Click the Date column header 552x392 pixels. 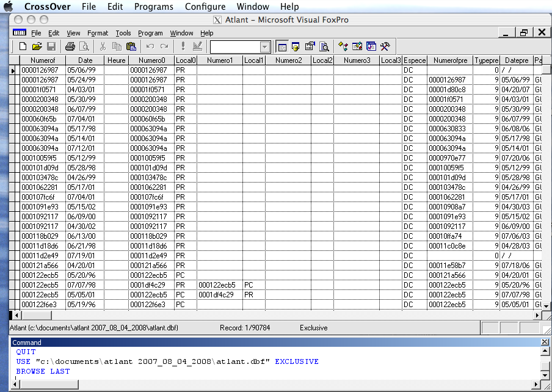pos(85,60)
